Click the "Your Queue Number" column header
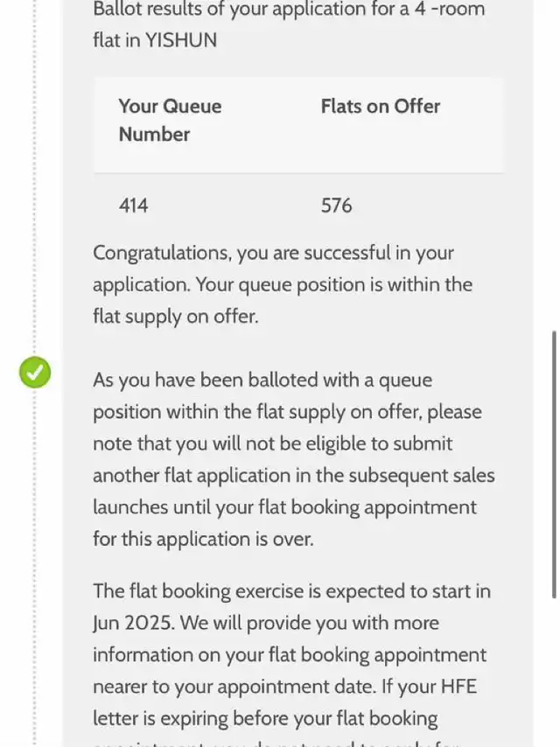The image size is (560, 747). 170,120
